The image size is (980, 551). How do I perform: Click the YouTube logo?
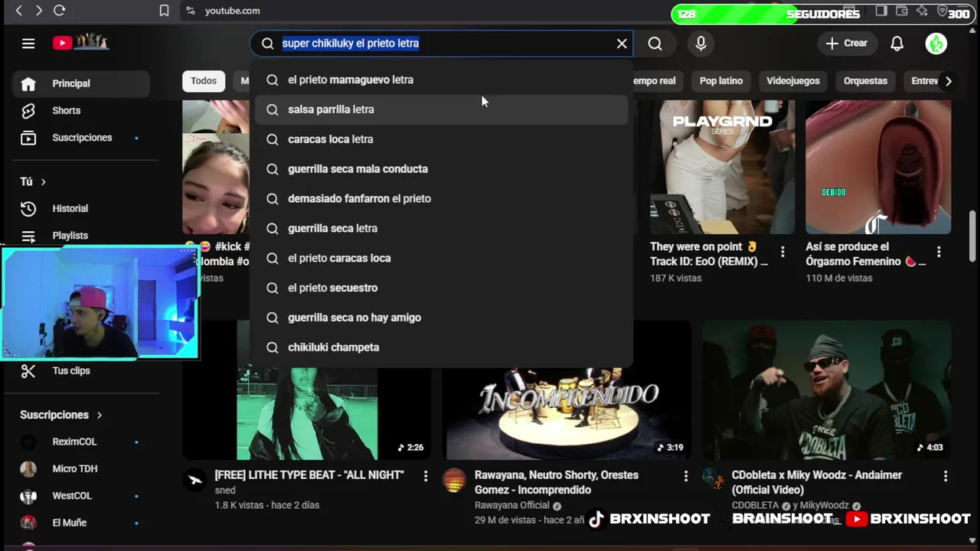tap(81, 43)
